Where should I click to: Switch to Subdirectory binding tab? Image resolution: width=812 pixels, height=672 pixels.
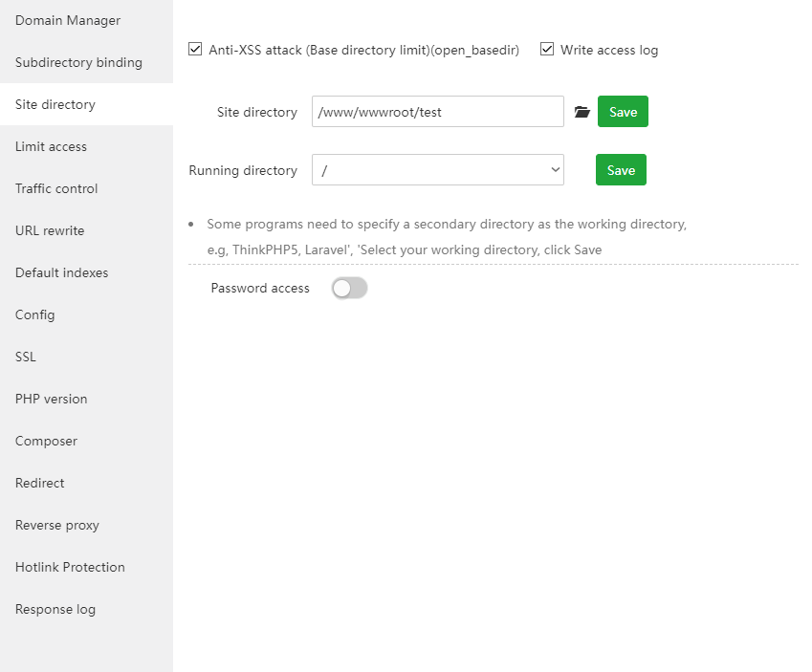[78, 62]
